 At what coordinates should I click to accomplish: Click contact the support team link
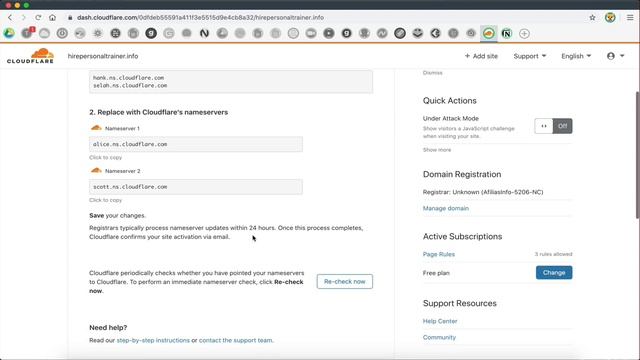pos(236,340)
